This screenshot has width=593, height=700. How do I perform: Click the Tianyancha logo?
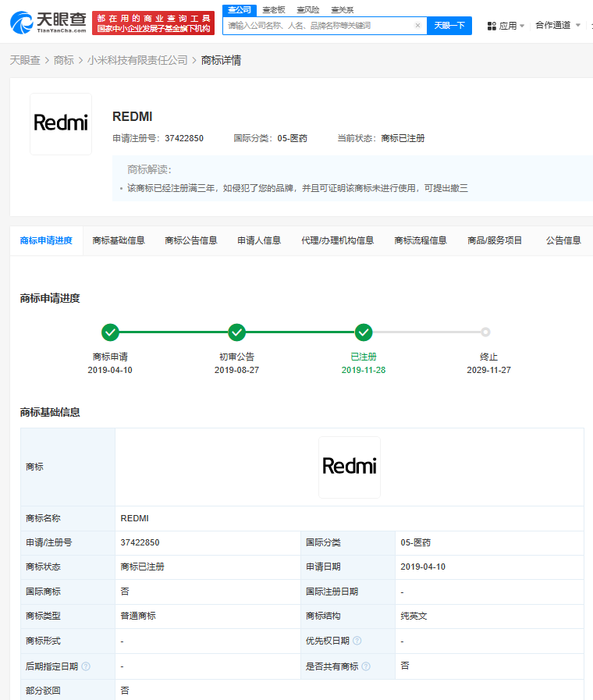click(x=48, y=23)
